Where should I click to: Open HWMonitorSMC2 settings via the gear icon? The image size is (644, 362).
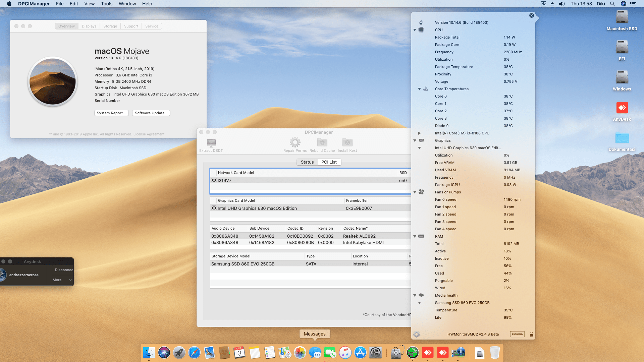pyautogui.click(x=417, y=334)
